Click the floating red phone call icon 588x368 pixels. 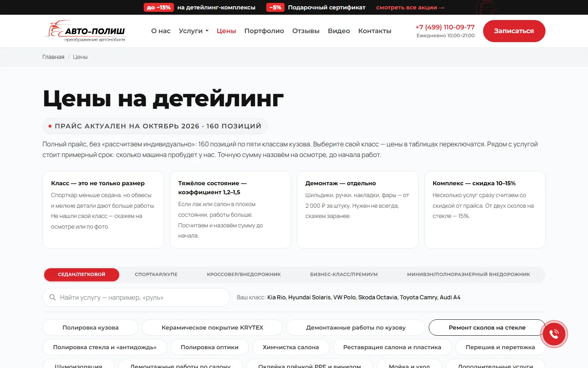(554, 334)
